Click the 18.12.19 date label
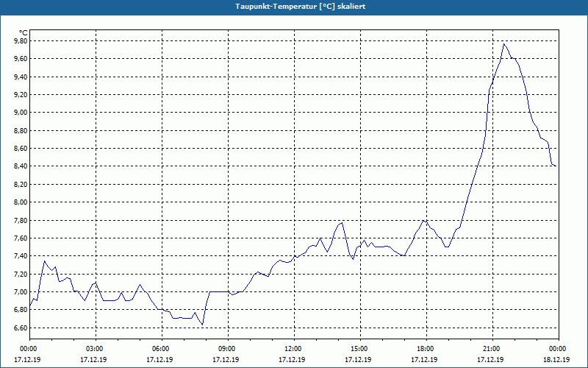Image resolution: width=588 pixels, height=368 pixels. pos(556,359)
